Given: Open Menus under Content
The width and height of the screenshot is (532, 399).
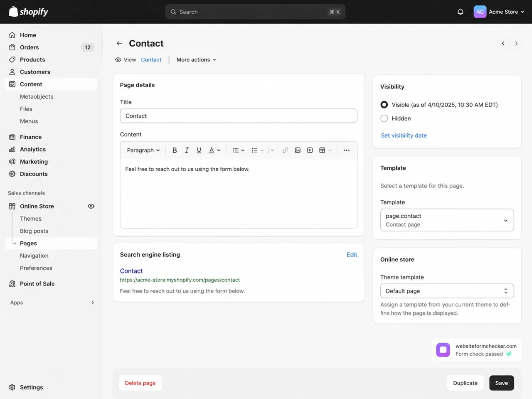Looking at the screenshot, I should click(x=29, y=121).
